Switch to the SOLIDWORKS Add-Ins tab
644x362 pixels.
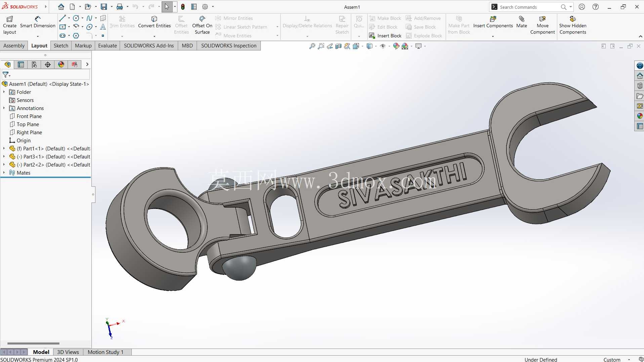[149, 46]
